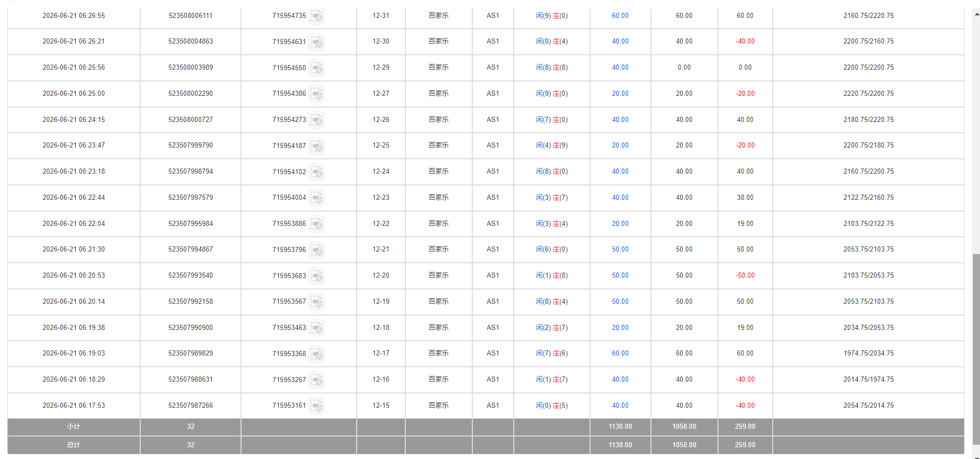
Task: Open bet amount 60.00 link for order 523507989829
Action: point(620,353)
